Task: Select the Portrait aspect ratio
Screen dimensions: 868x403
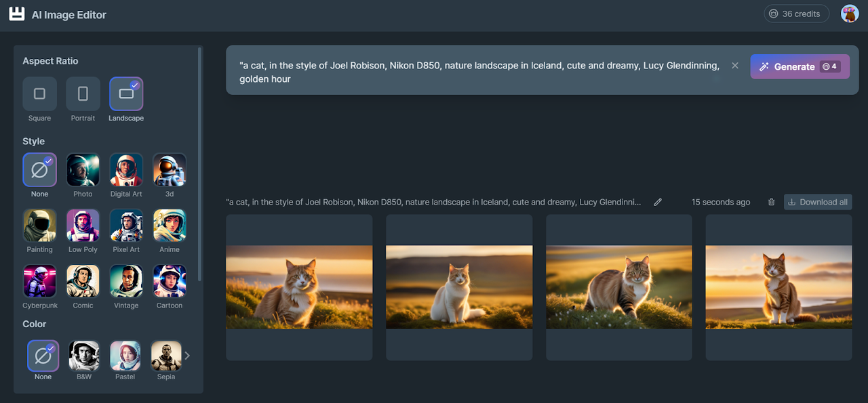Action: coord(83,94)
